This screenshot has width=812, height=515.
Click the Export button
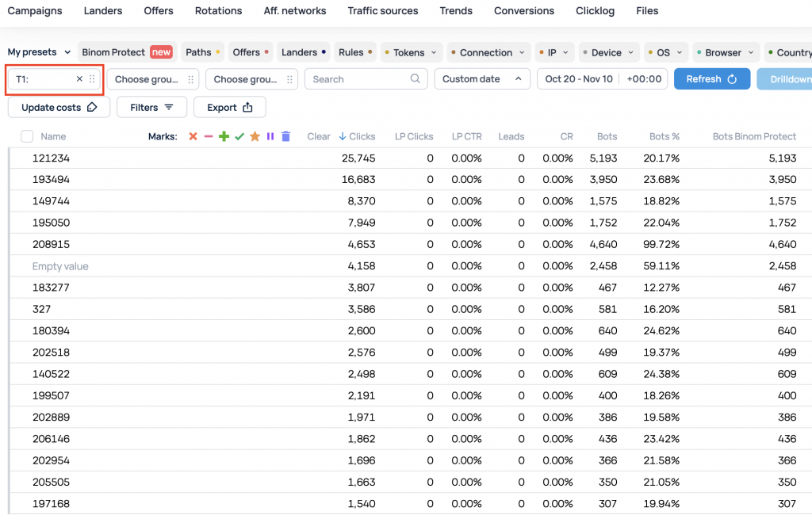(x=230, y=107)
